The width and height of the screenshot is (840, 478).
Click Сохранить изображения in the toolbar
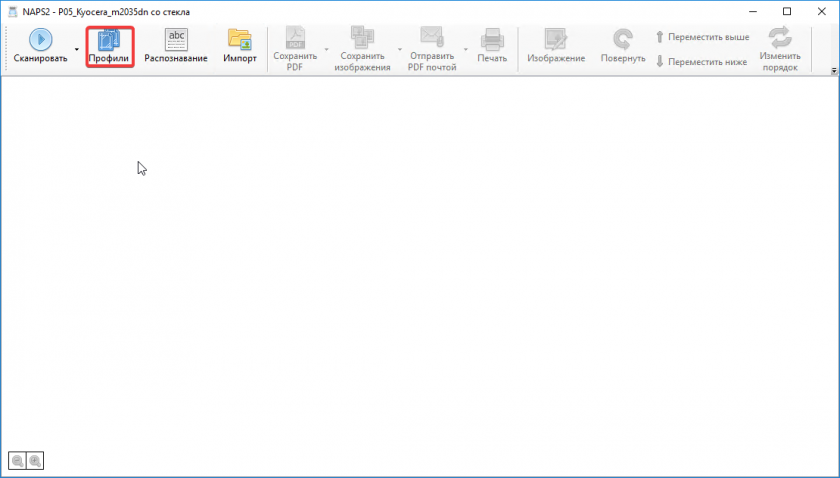(363, 48)
